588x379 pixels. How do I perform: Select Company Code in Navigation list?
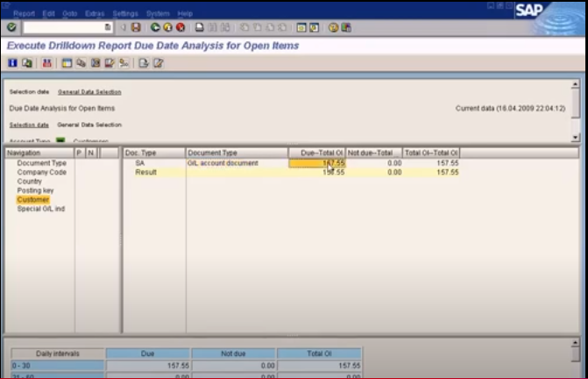[42, 172]
